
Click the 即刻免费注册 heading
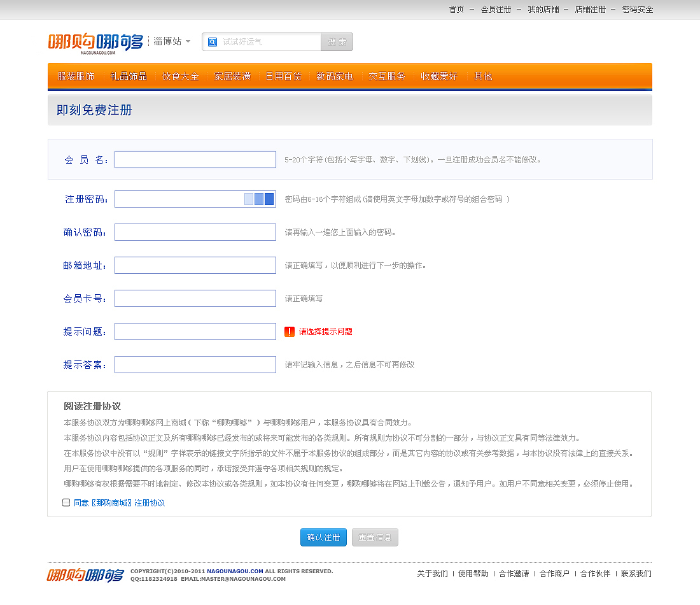click(94, 110)
